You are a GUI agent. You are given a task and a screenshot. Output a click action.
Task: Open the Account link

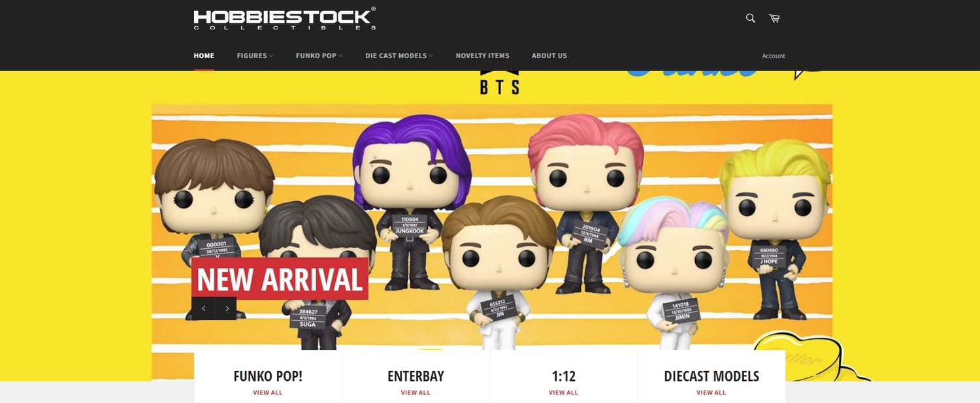[774, 56]
